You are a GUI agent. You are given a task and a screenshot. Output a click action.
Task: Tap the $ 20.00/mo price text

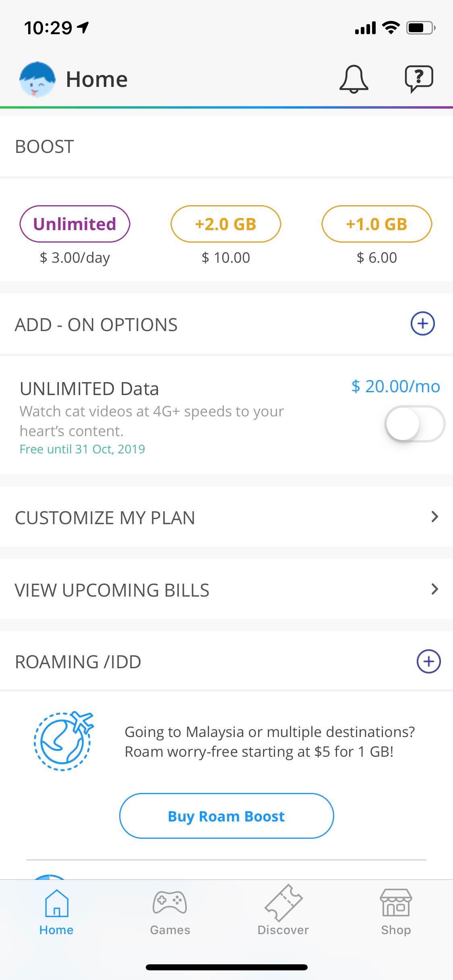(395, 386)
